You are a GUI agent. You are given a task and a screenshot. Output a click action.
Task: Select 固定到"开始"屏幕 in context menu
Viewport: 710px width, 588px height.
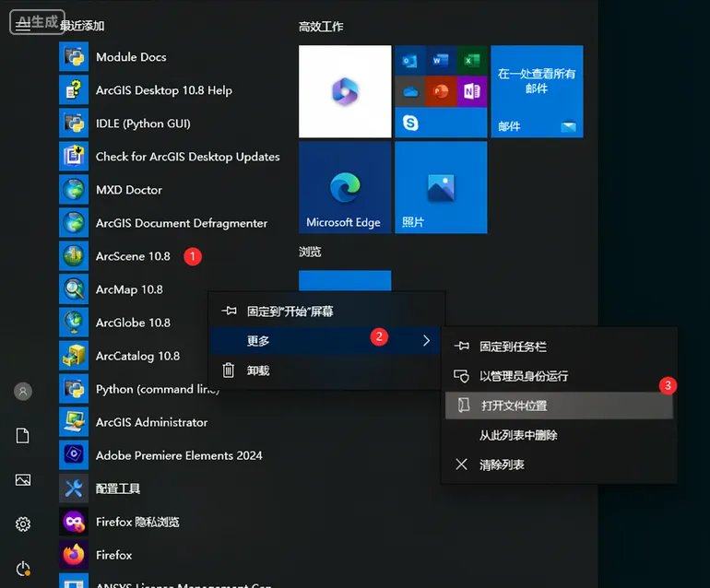327,311
